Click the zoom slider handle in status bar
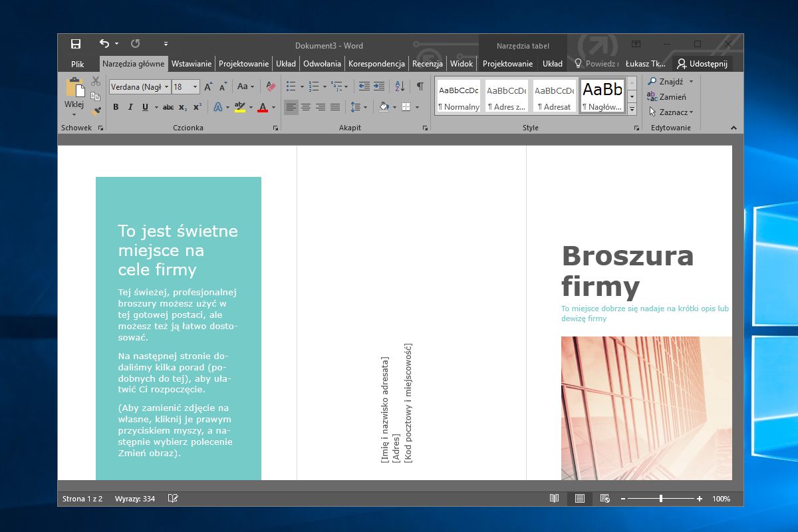This screenshot has height=532, width=798. [660, 498]
